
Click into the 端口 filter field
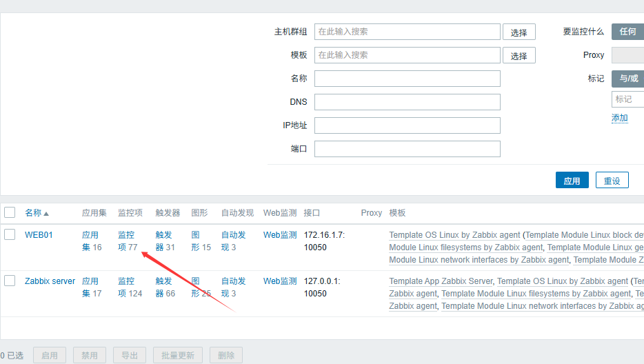[x=407, y=149]
